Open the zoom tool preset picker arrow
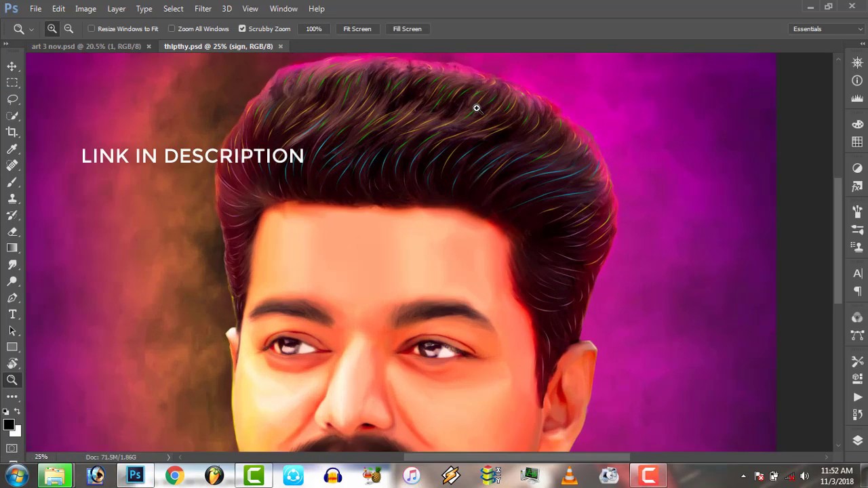868x488 pixels. click(31, 29)
